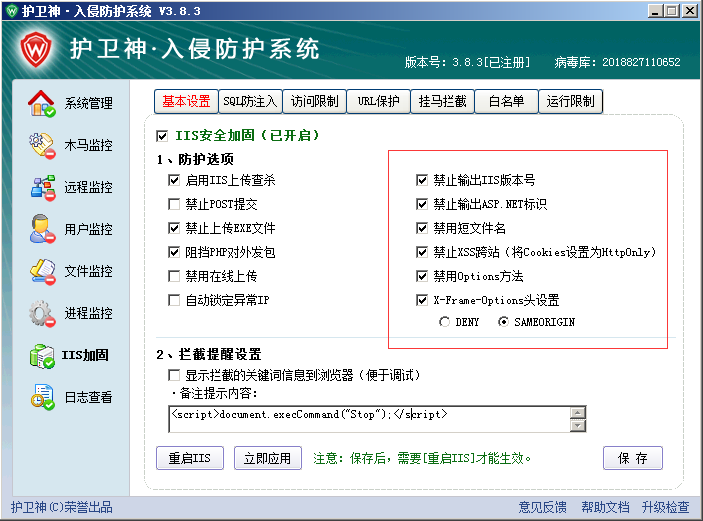
Task: Click the red shield W logo
Action: 36,49
